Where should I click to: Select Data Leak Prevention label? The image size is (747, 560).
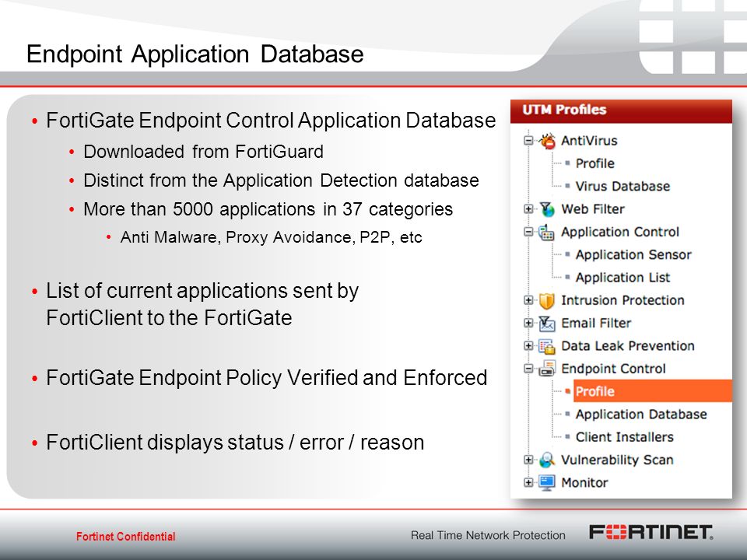tap(627, 346)
